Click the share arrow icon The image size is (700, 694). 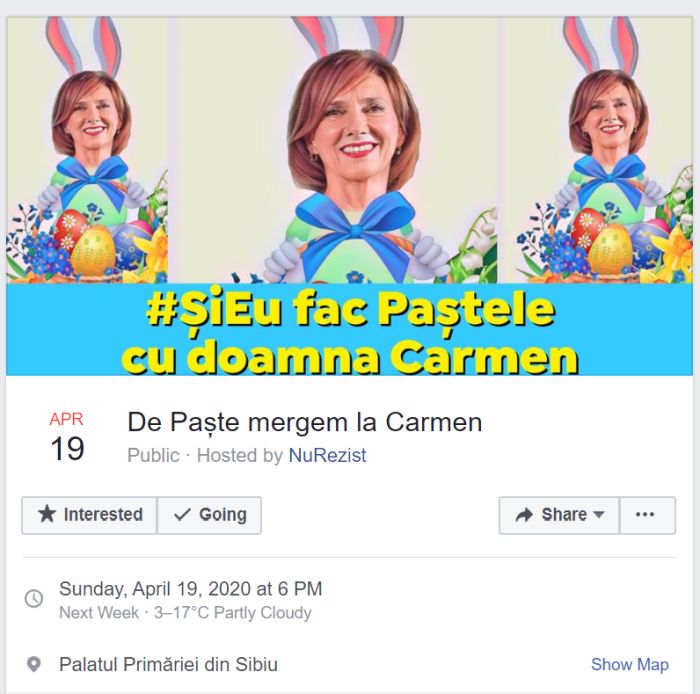524,515
